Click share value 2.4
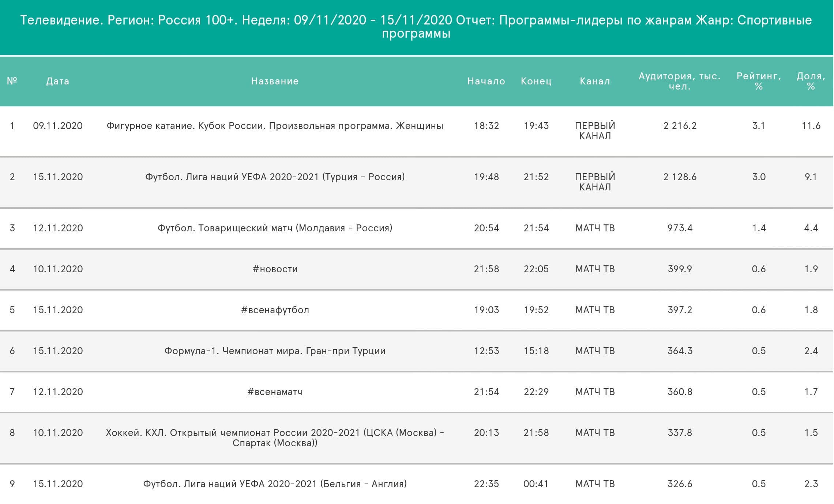Screen dimensions: 834x504 click(811, 351)
